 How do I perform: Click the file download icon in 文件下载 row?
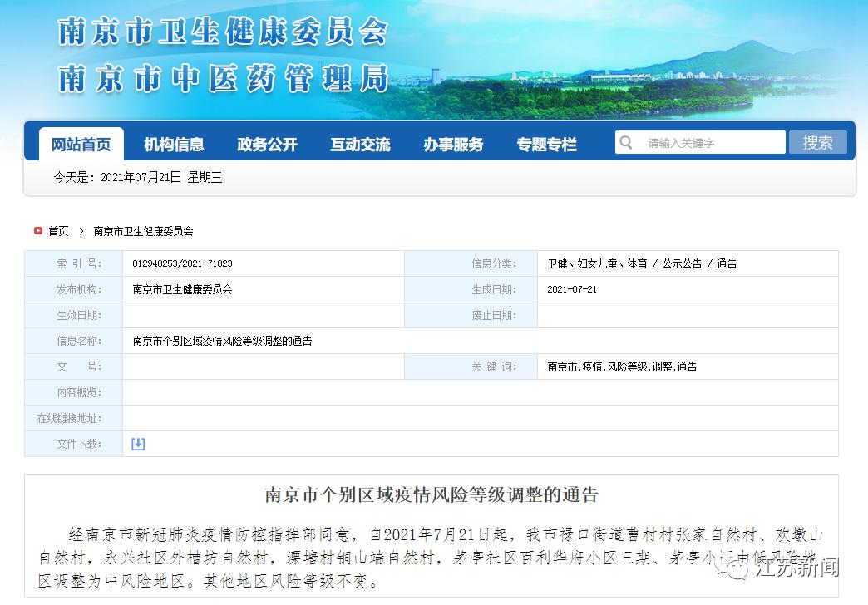[x=136, y=444]
